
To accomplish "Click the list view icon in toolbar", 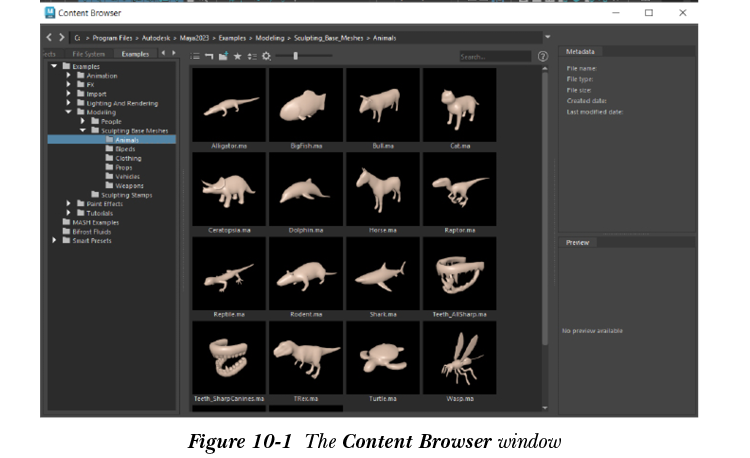I will click(x=195, y=57).
